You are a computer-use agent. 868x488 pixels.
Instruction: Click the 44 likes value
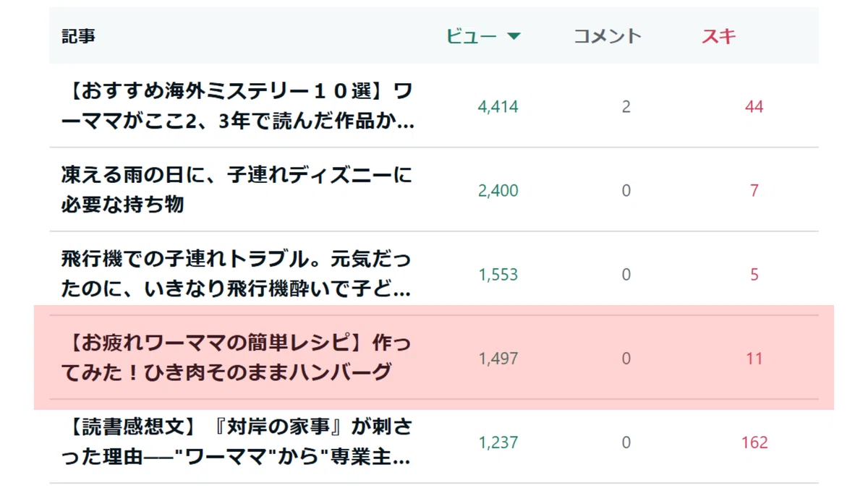pyautogui.click(x=754, y=107)
